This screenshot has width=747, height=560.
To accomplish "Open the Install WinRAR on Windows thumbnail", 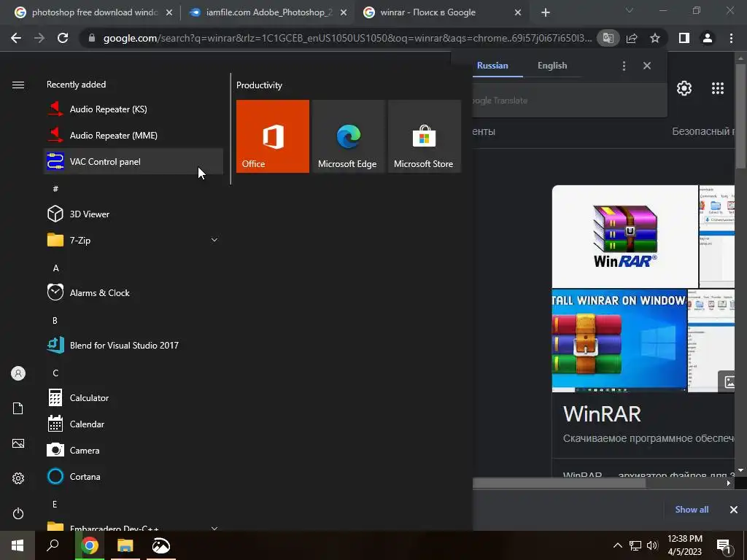I will click(x=619, y=340).
